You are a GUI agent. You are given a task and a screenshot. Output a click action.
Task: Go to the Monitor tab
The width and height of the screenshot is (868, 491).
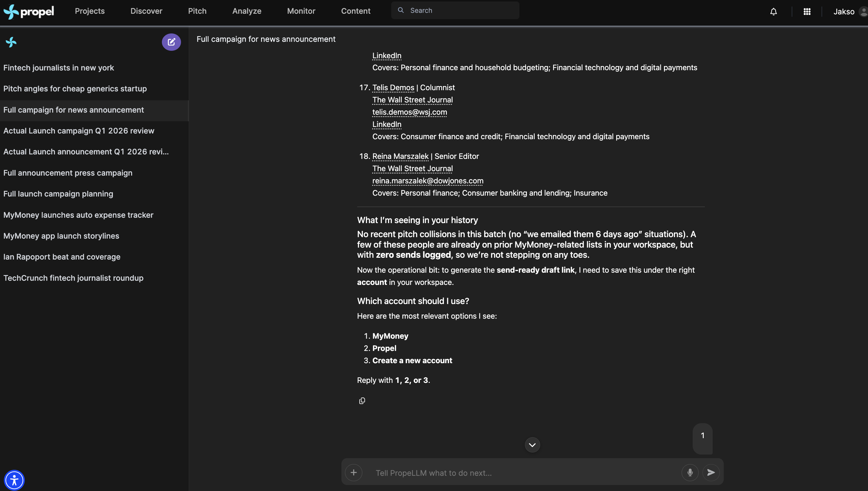click(301, 11)
